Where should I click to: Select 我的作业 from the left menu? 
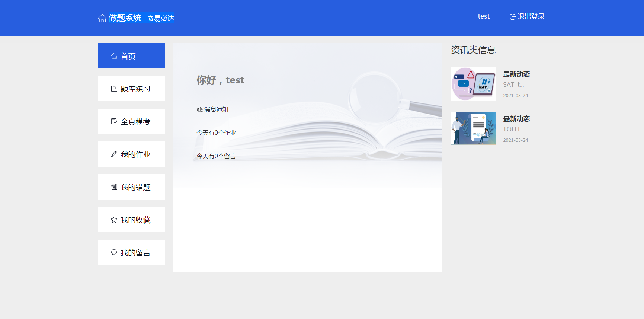[135, 154]
